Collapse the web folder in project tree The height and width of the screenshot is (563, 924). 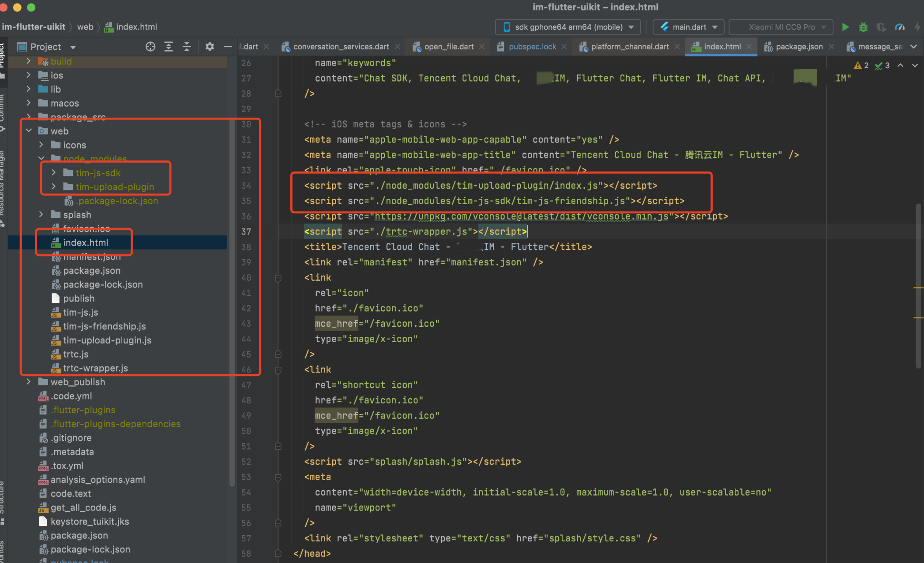pos(29,131)
